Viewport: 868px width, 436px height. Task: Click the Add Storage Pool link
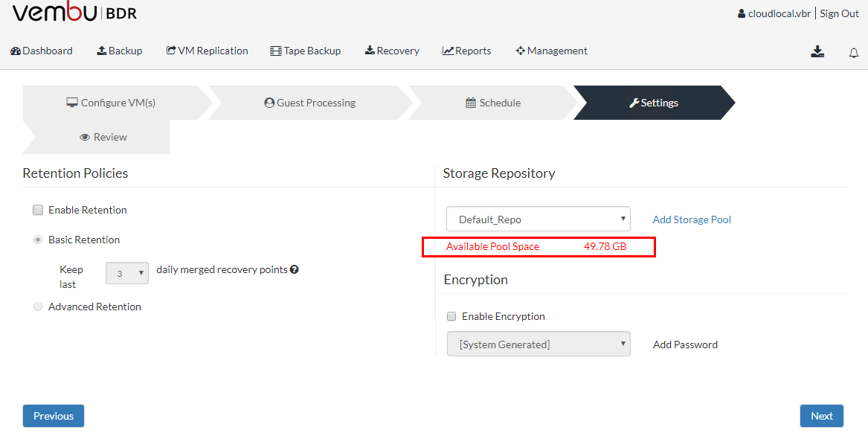pyautogui.click(x=692, y=219)
